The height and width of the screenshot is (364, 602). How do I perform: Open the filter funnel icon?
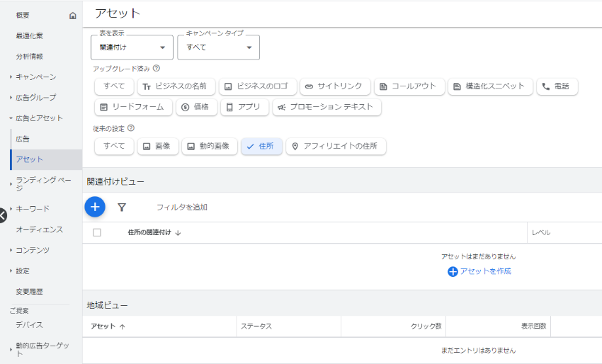tap(122, 207)
